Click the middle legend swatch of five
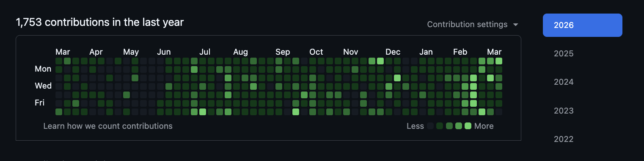Image resolution: width=644 pixels, height=161 pixels. (449, 126)
